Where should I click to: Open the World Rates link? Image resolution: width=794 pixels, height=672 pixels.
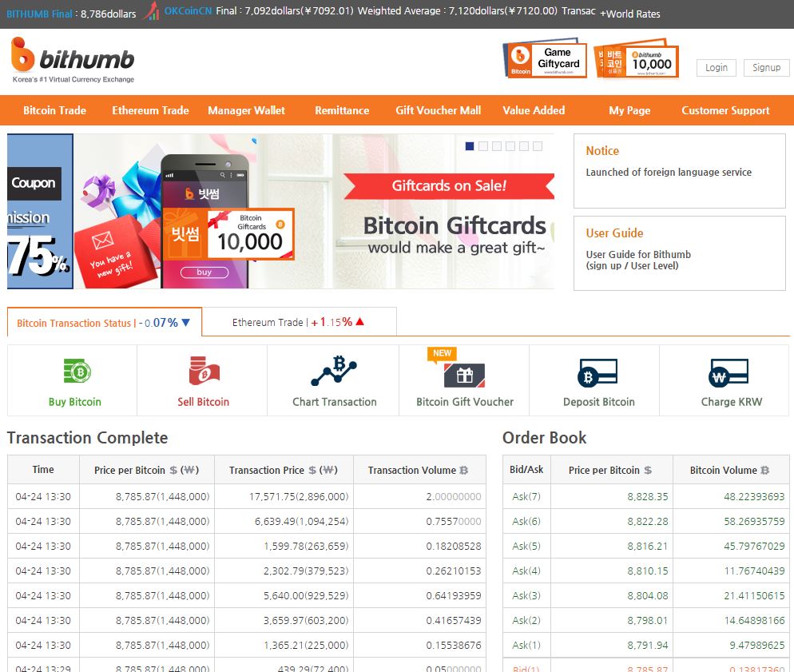(x=630, y=14)
